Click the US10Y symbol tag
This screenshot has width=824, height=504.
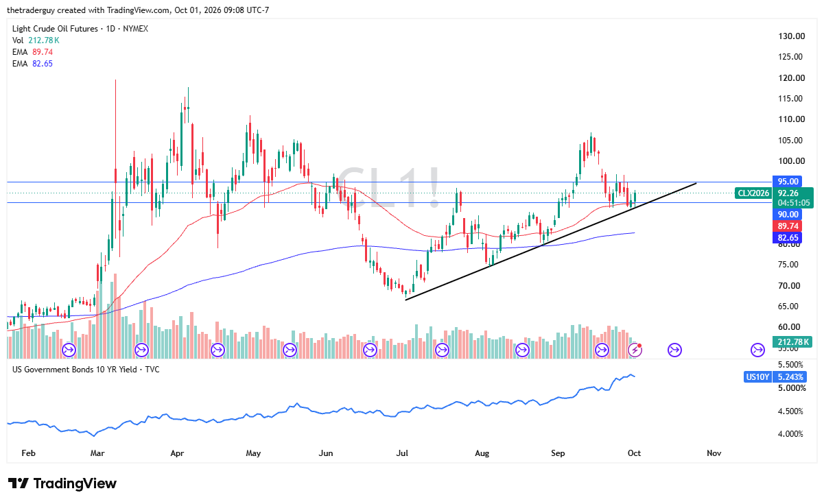pos(758,376)
